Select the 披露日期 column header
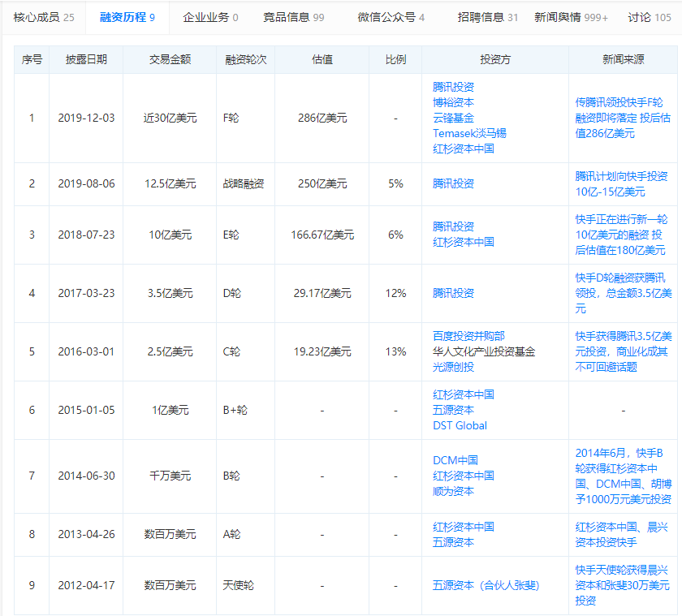Viewport: 682px width, 616px height. point(86,59)
